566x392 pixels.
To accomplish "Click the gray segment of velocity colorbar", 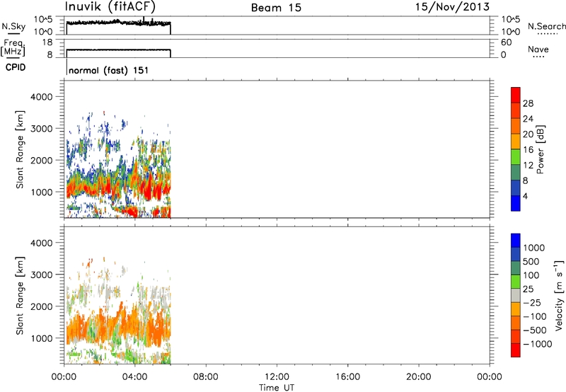I will (516, 295).
